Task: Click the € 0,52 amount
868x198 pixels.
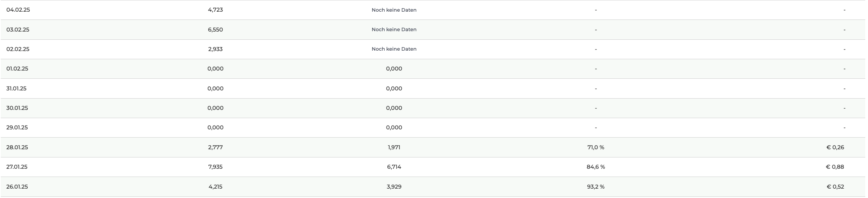Action: pyautogui.click(x=835, y=187)
